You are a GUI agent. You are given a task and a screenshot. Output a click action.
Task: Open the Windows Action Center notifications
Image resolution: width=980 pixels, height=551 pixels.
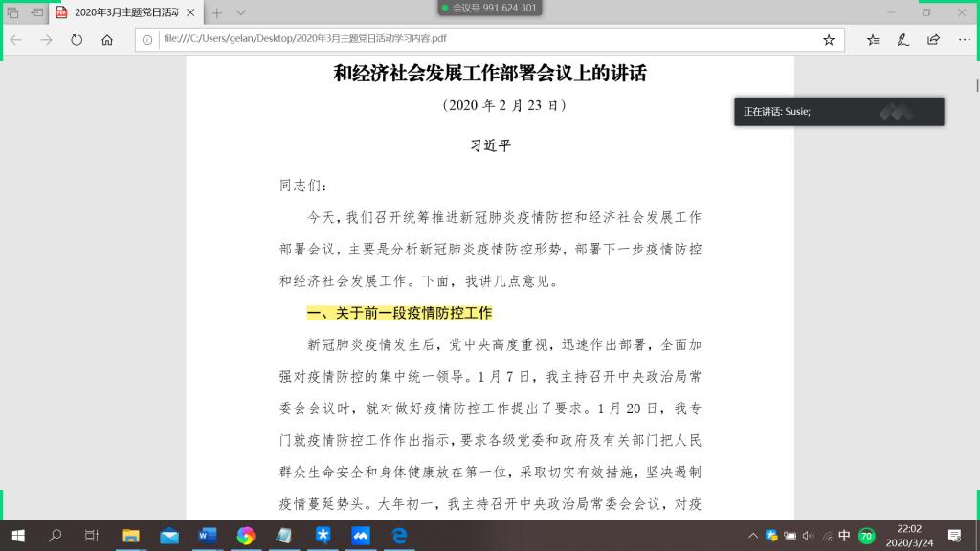(953, 536)
